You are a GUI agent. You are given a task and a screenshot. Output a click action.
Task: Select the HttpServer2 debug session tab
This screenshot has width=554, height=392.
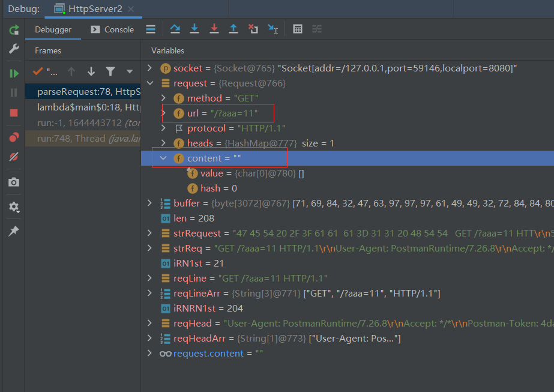94,9
